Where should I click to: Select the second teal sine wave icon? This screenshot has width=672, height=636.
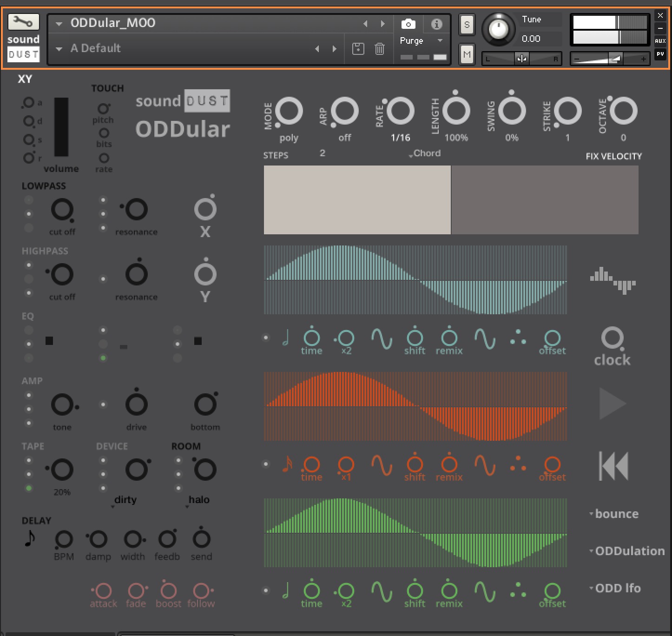coord(485,338)
